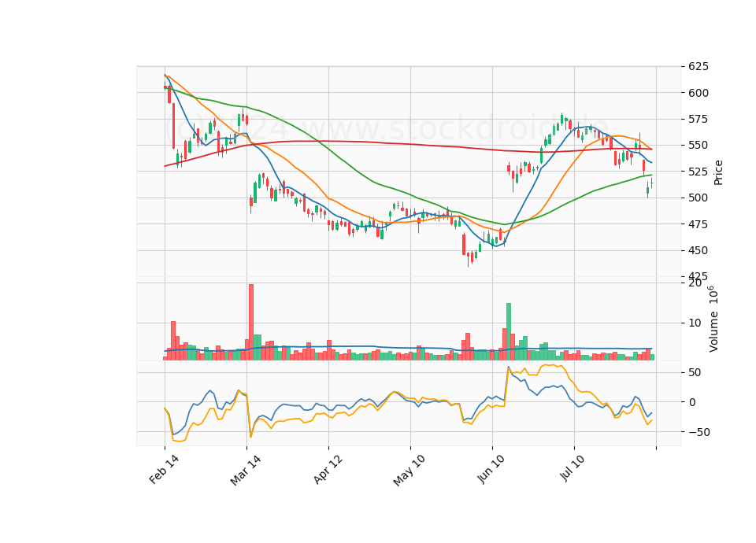The width and height of the screenshot is (756, 543).
Task: Select the "Mar 14" date label
Action: (246, 470)
